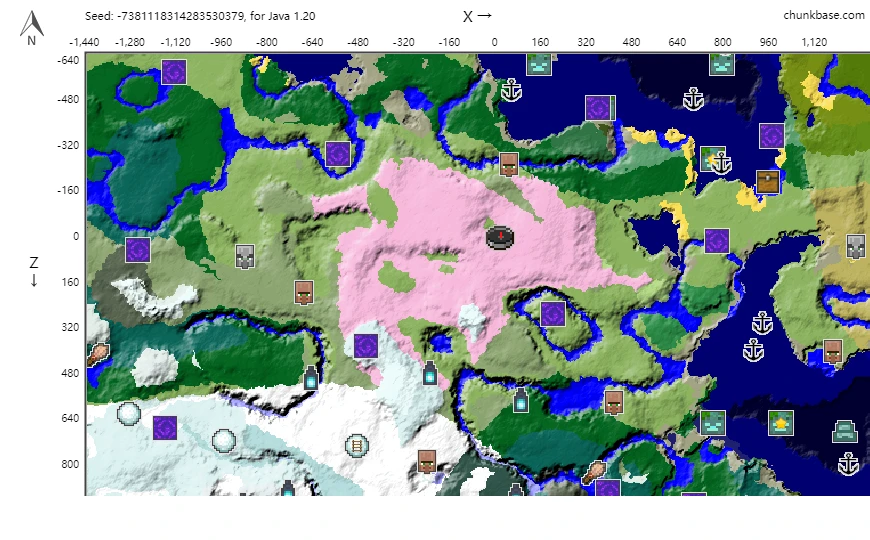870x540 pixels.
Task: Click the Z axis arrow label
Action: click(x=34, y=271)
